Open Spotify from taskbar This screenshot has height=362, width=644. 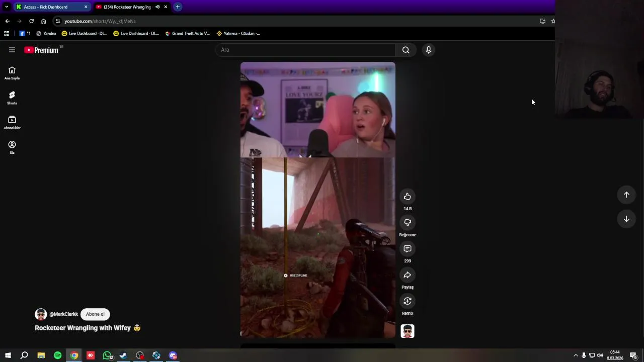tap(57, 355)
